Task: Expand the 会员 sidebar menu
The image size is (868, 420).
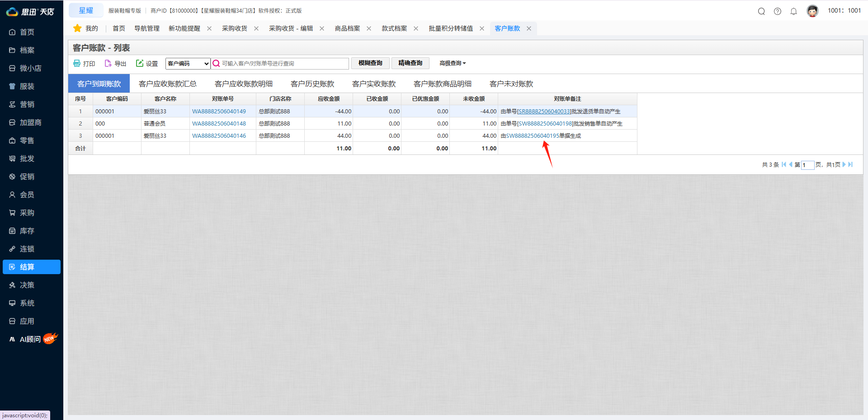Action: [x=27, y=195]
